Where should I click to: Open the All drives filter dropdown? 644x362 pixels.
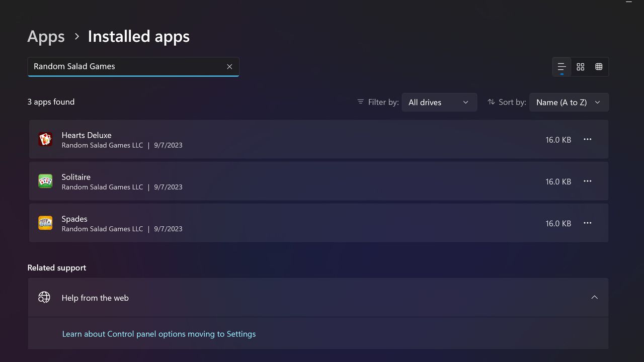[x=439, y=102]
